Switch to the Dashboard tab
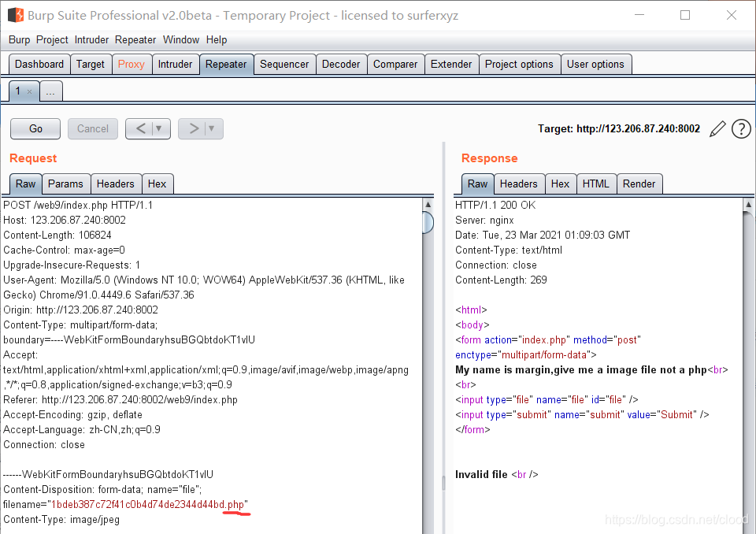This screenshot has height=534, width=756. (39, 64)
